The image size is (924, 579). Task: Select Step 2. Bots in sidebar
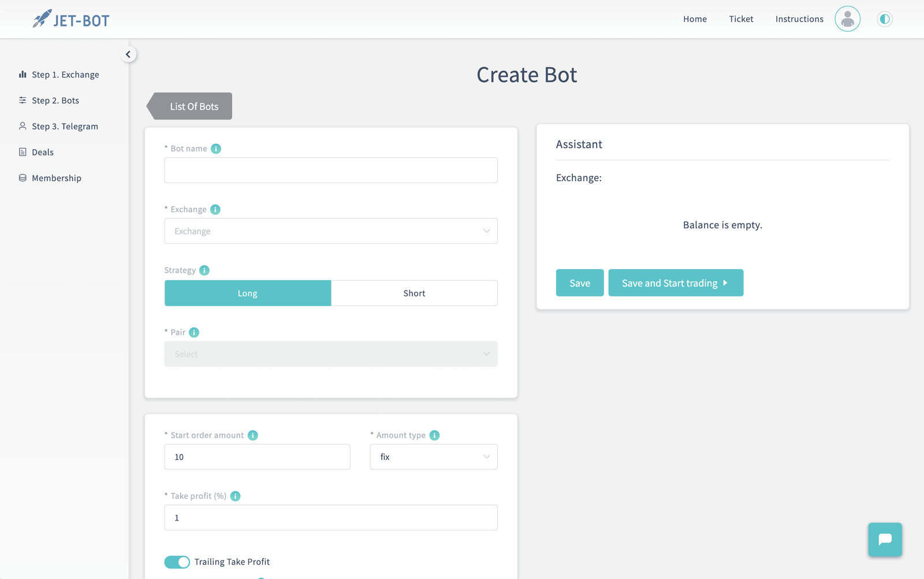tap(55, 100)
